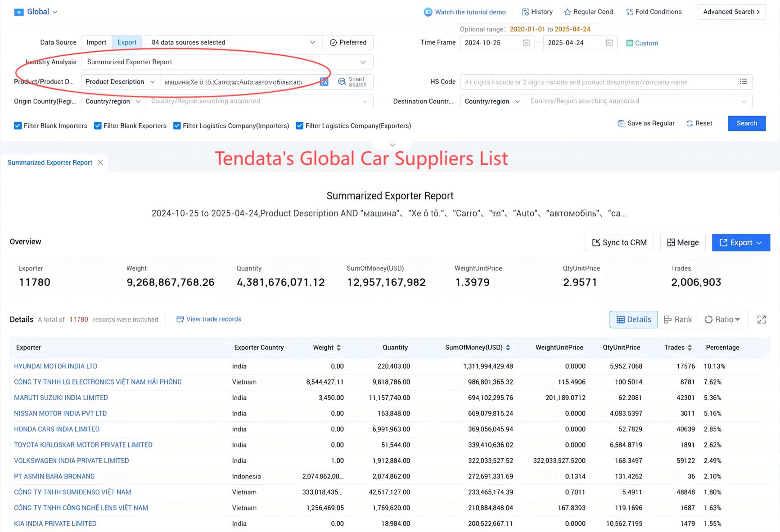Open TOYOTA KIRLOSKAR MOTOR PRIVATE LIMITED
This screenshot has height=532, width=780.
click(x=83, y=445)
